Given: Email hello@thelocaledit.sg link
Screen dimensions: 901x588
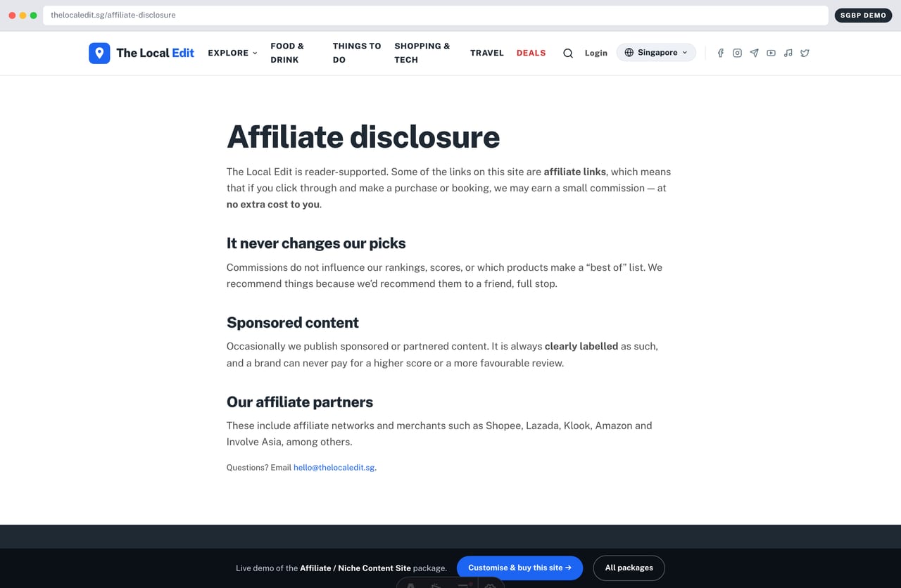Looking at the screenshot, I should (334, 467).
